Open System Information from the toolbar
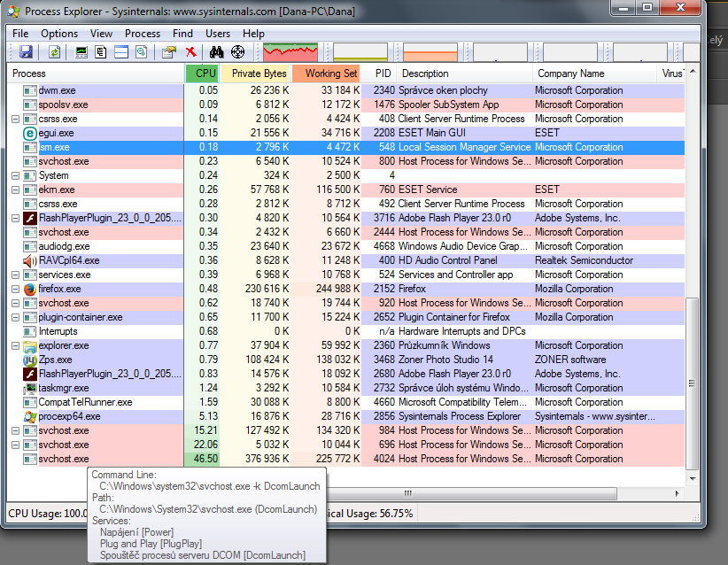This screenshot has height=565, width=728. (82, 52)
